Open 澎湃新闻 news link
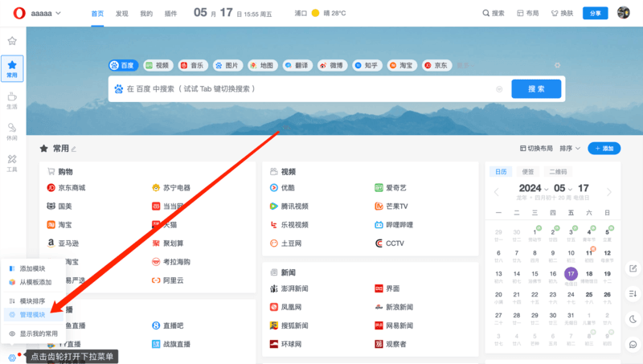643x364 pixels. tap(289, 288)
